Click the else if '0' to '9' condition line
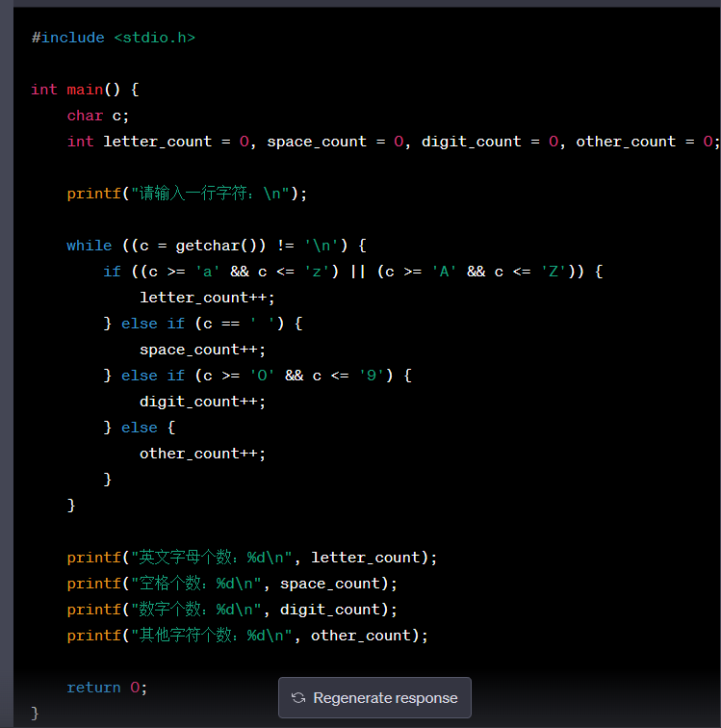The height and width of the screenshot is (728, 721). [258, 376]
